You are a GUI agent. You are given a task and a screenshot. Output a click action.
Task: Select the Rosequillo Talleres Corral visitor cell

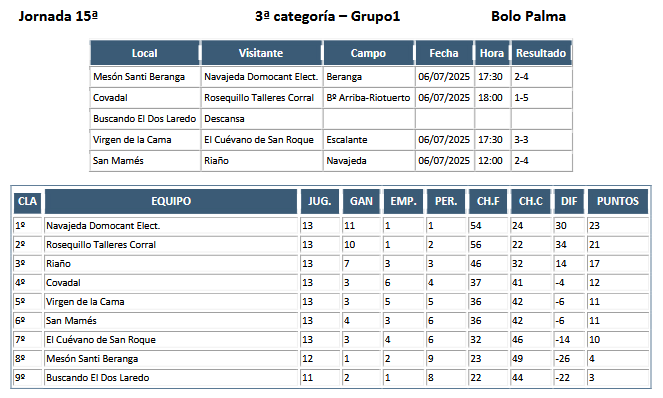262,98
